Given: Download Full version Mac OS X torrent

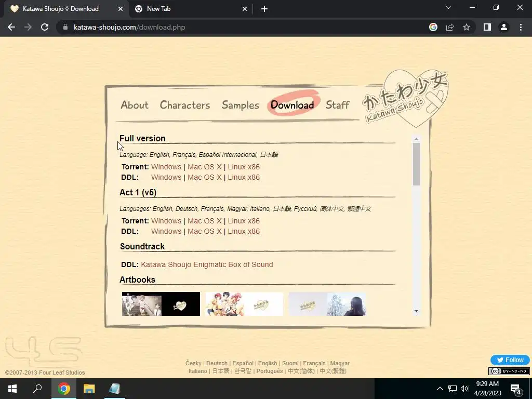Looking at the screenshot, I should tap(205, 167).
